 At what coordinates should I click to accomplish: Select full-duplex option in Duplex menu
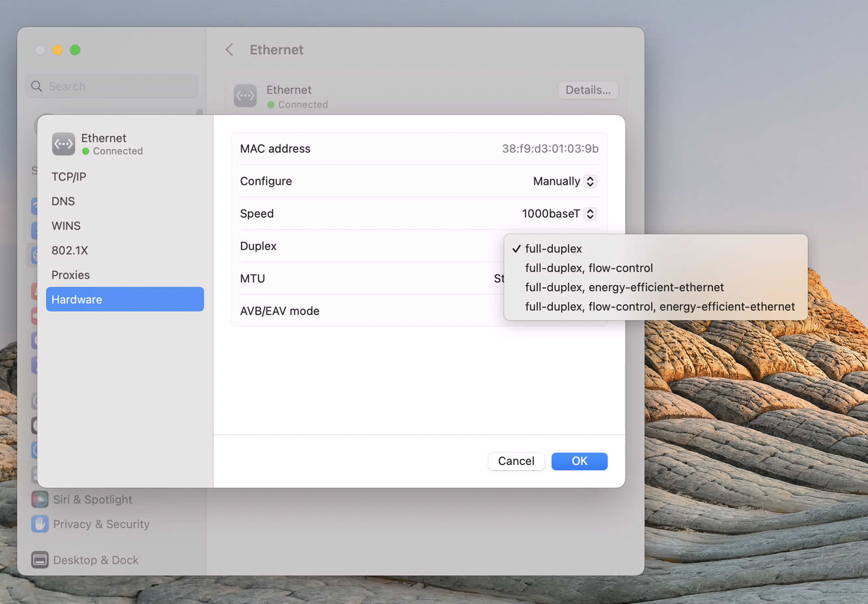656,249
